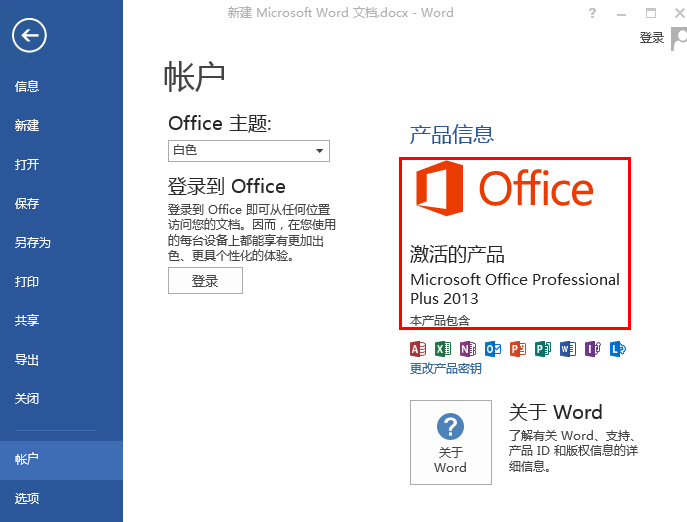Image resolution: width=687 pixels, height=522 pixels.
Task: Click the 激活的产品 text
Action: coord(457,254)
